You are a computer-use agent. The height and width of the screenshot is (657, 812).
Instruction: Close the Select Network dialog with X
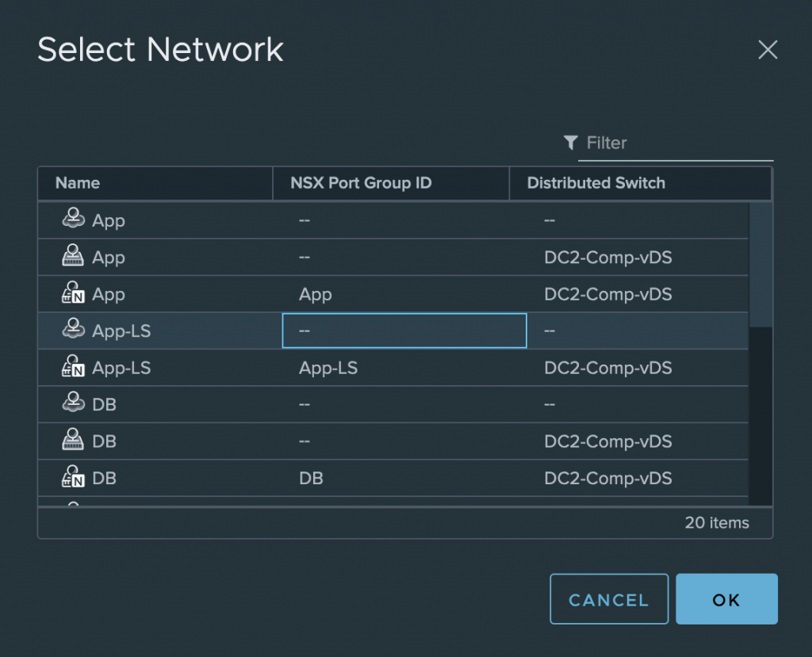pos(768,50)
